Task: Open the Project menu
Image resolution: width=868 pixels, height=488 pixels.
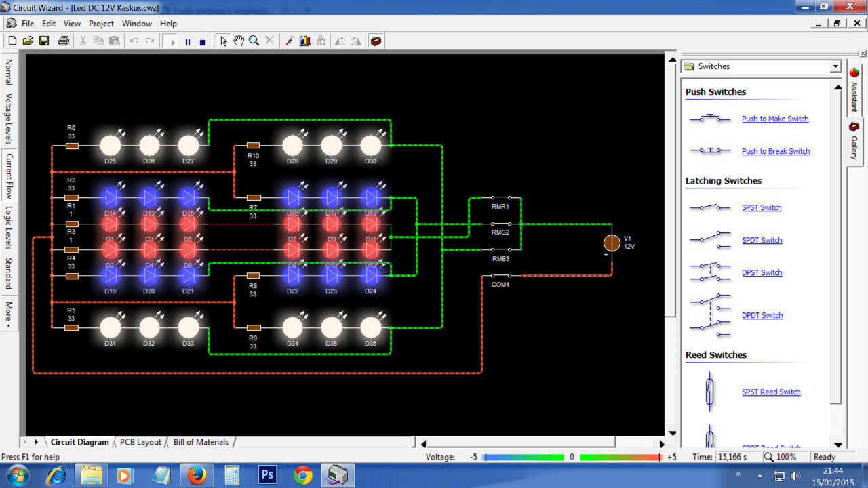Action: click(101, 23)
